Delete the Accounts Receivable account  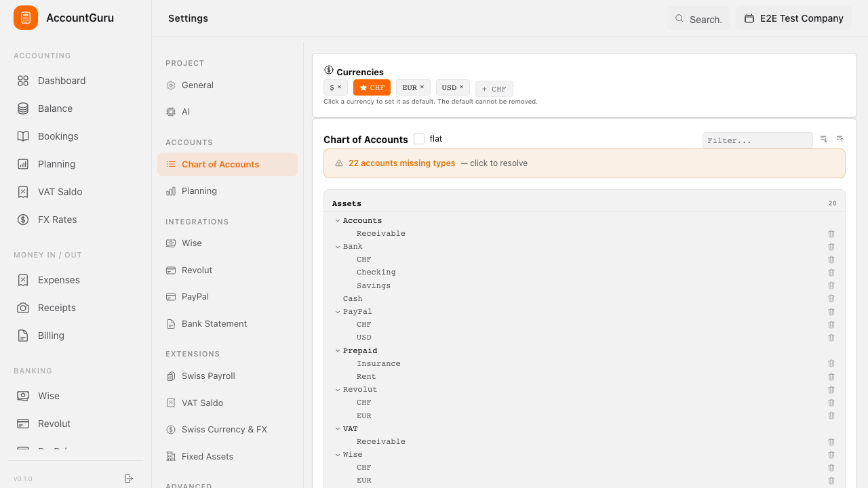coord(831,234)
